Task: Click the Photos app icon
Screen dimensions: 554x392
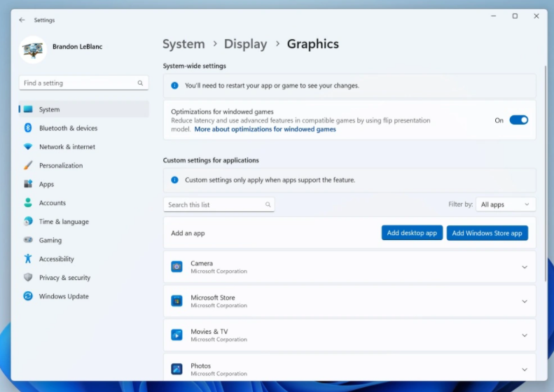Action: (x=176, y=369)
